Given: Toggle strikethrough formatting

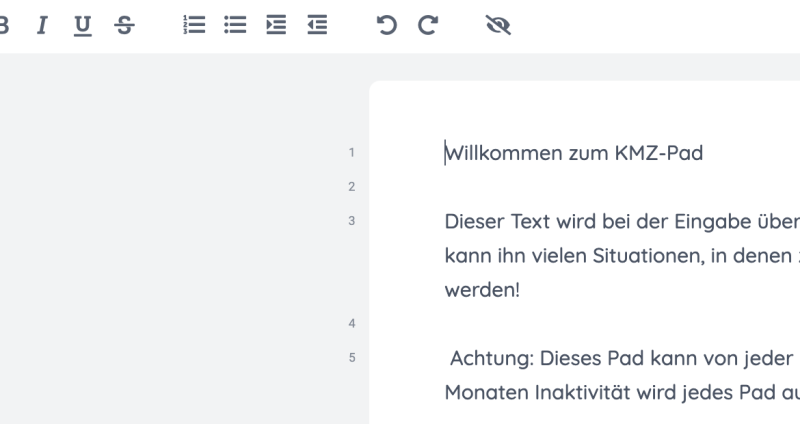Looking at the screenshot, I should 124,24.
